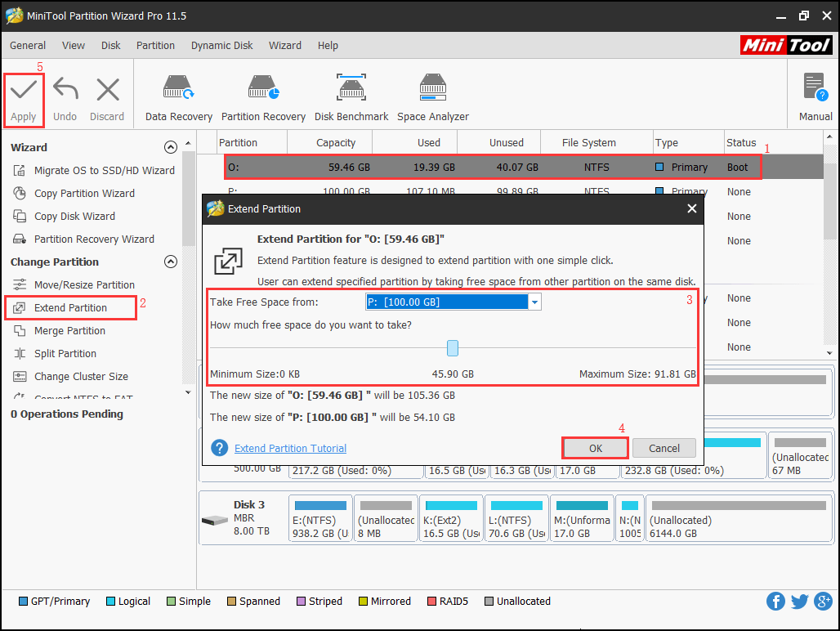Image resolution: width=840 pixels, height=631 pixels.
Task: Click the Discard X icon
Action: coord(108,89)
